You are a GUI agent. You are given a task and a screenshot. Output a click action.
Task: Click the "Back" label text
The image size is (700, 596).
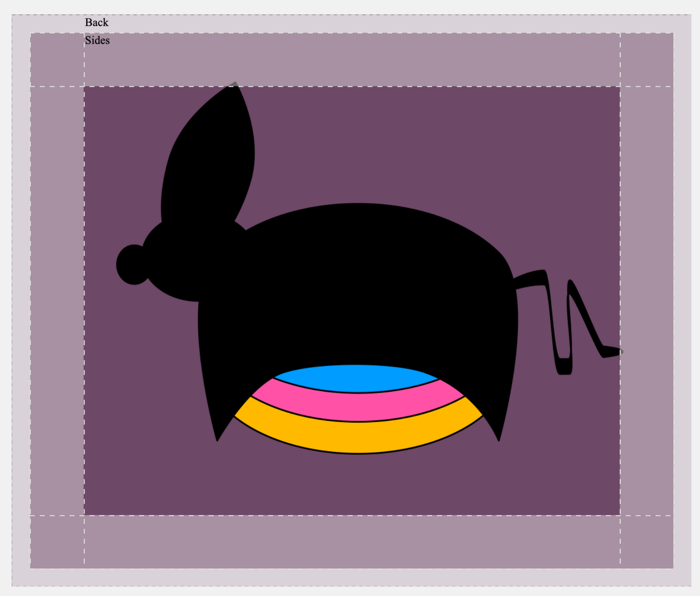coord(96,22)
